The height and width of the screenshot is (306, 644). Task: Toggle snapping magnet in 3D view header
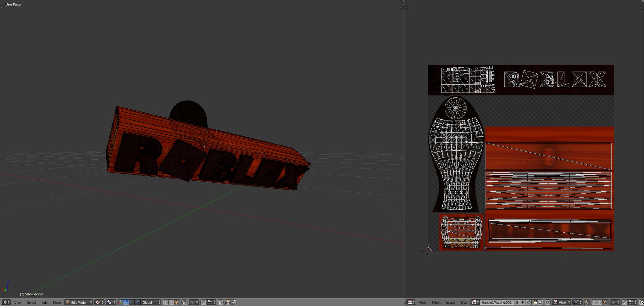203,303
